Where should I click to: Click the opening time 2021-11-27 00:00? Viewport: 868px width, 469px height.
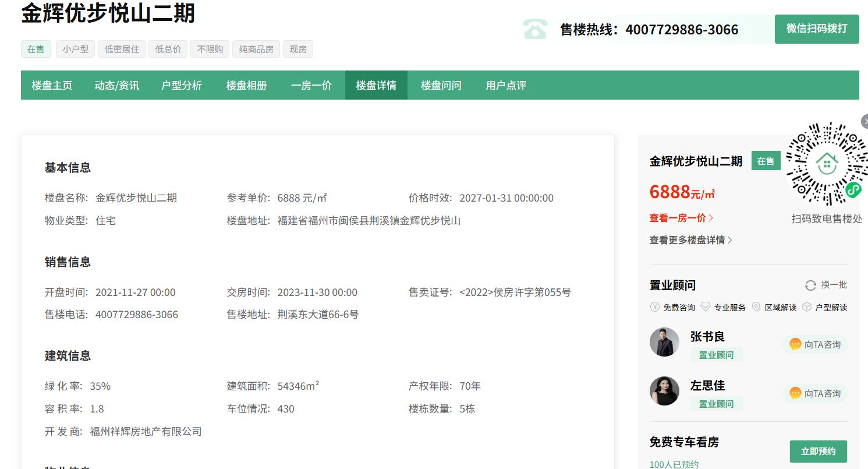coord(136,292)
